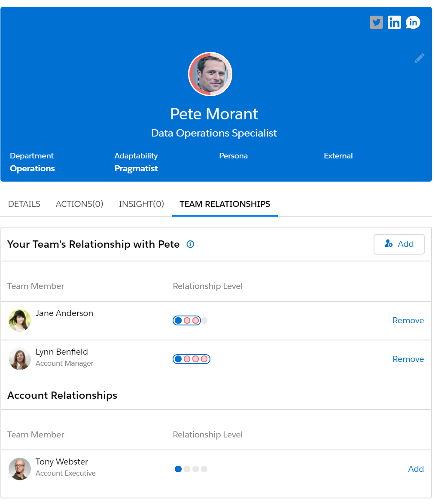Viewport: 435px width, 504px height.
Task: Click Lynn Benfield's avatar
Action: click(20, 359)
